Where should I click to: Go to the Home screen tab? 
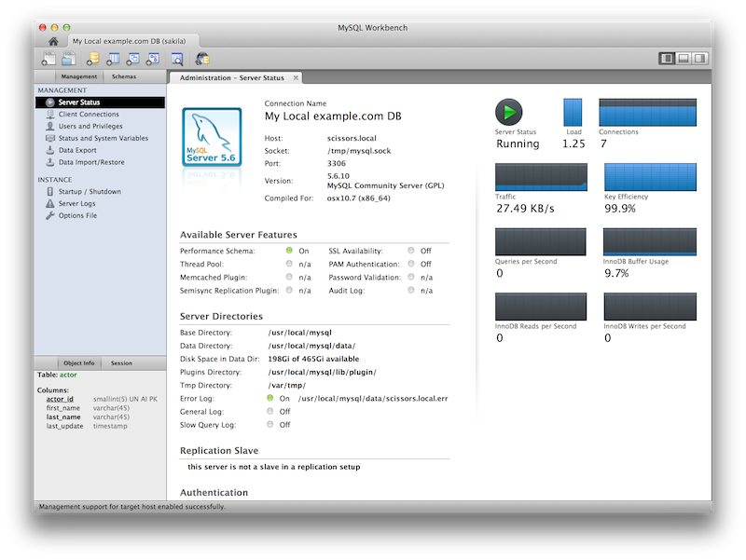tap(53, 42)
